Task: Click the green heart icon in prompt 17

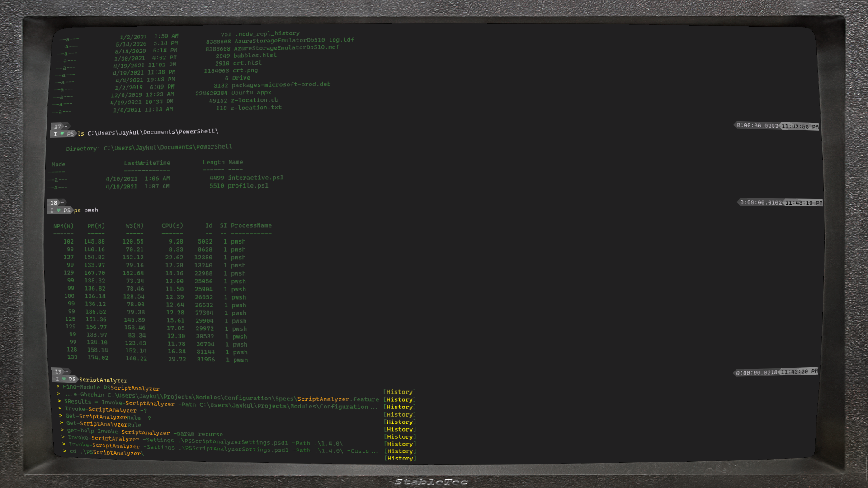Action: click(62, 134)
